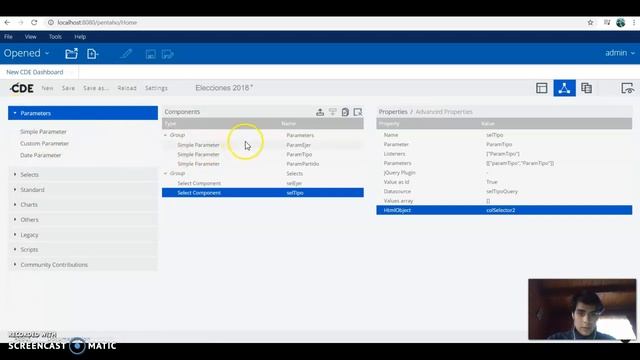Preview the dashboard with the eye icon
This screenshot has width=640, height=360.
(627, 88)
